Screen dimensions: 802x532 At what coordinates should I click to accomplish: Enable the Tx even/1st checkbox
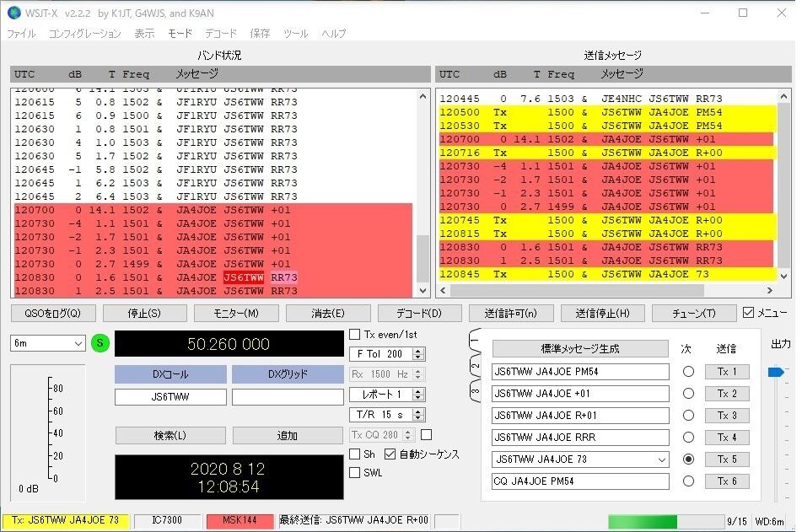coord(354,335)
